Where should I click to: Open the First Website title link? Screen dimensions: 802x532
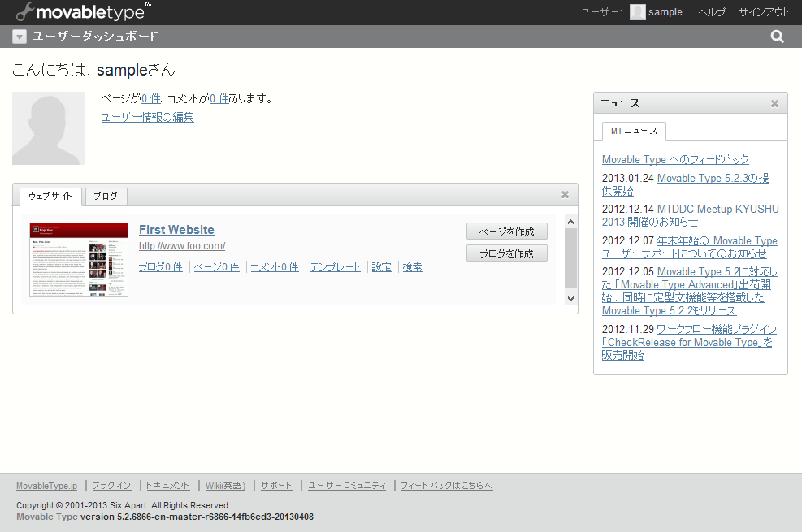pos(176,230)
